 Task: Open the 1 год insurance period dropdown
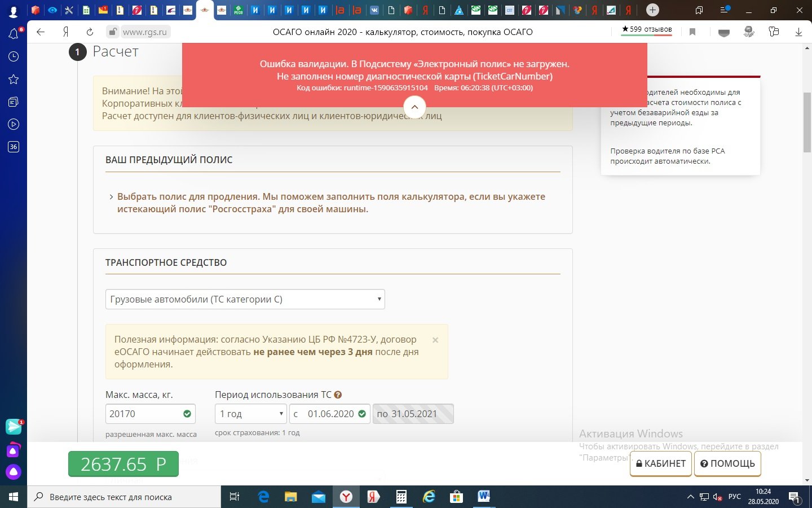pyautogui.click(x=251, y=414)
